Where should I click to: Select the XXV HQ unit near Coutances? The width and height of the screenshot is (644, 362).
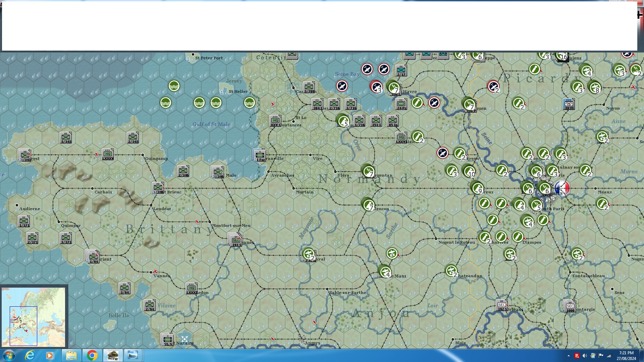click(x=275, y=121)
